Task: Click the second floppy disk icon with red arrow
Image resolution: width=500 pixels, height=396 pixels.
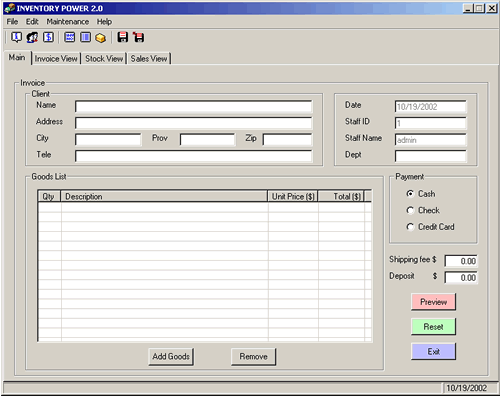Action: pyautogui.click(x=139, y=37)
